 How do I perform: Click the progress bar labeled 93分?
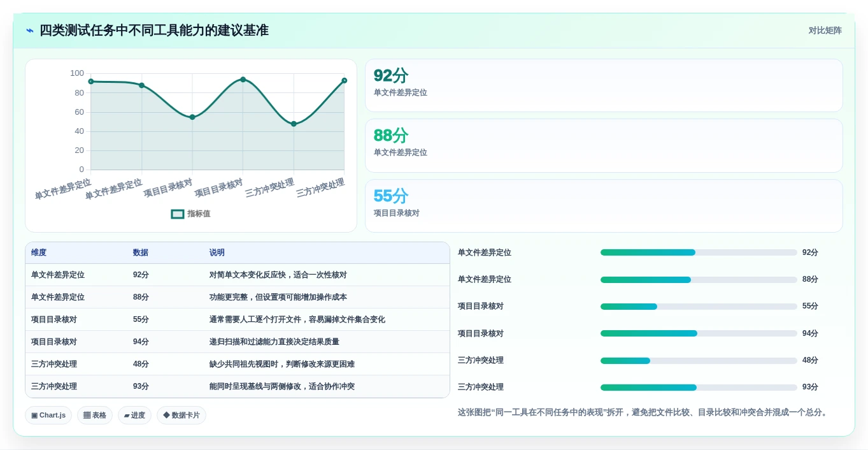pos(699,388)
